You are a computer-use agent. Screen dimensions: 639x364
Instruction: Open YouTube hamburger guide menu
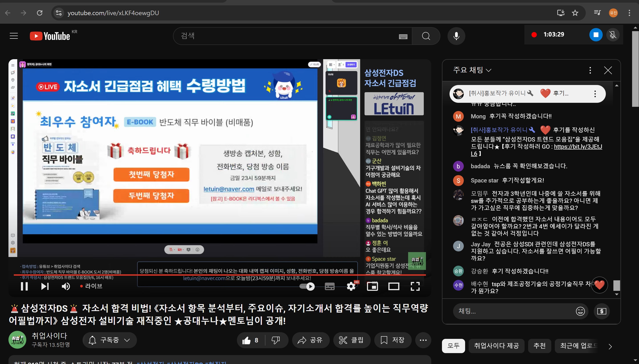[x=14, y=36]
